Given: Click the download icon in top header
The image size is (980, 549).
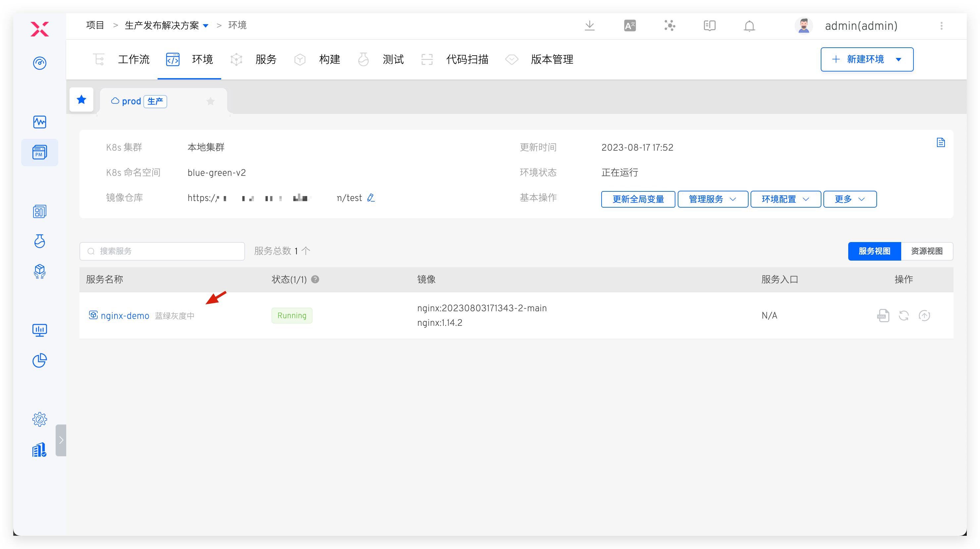Looking at the screenshot, I should [x=589, y=26].
